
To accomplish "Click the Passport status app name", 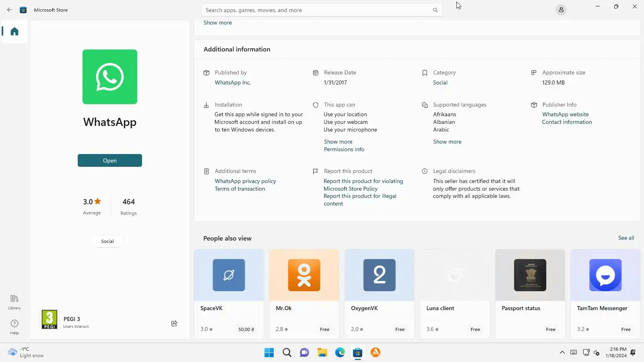I will click(521, 308).
